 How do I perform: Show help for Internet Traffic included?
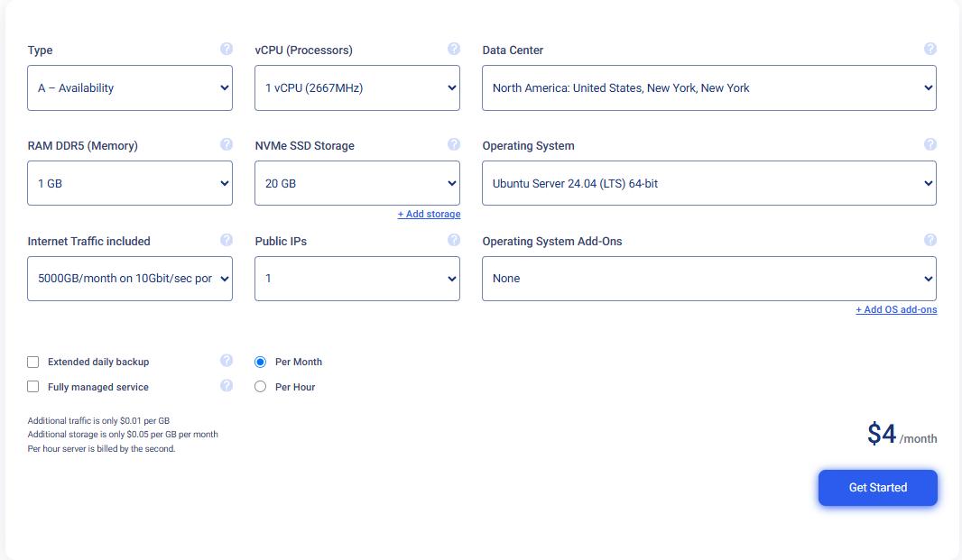coord(227,240)
